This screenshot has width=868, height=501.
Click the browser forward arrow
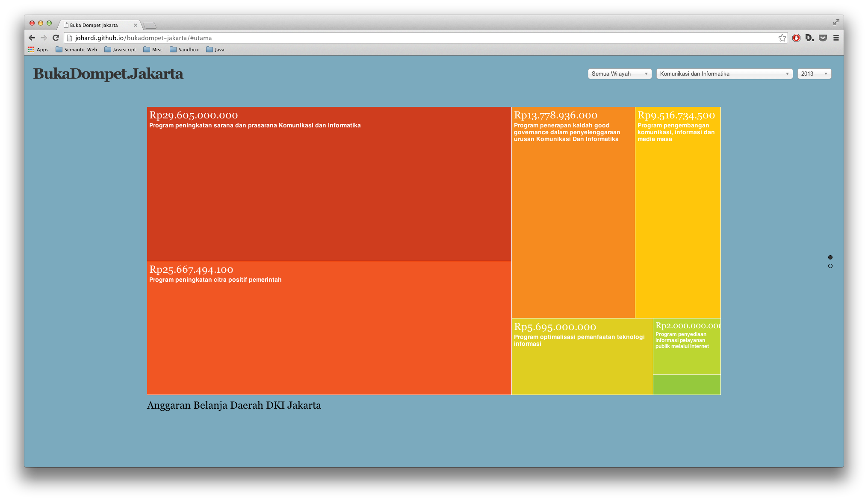[x=44, y=38]
